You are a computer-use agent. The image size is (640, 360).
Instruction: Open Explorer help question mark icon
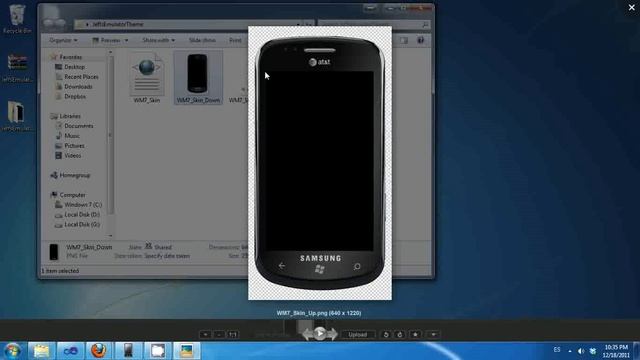point(420,40)
